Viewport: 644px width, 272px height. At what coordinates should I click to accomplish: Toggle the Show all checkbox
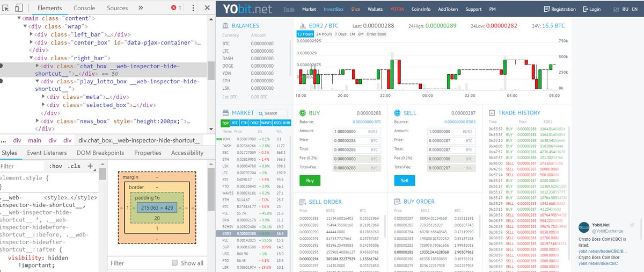pos(174,263)
